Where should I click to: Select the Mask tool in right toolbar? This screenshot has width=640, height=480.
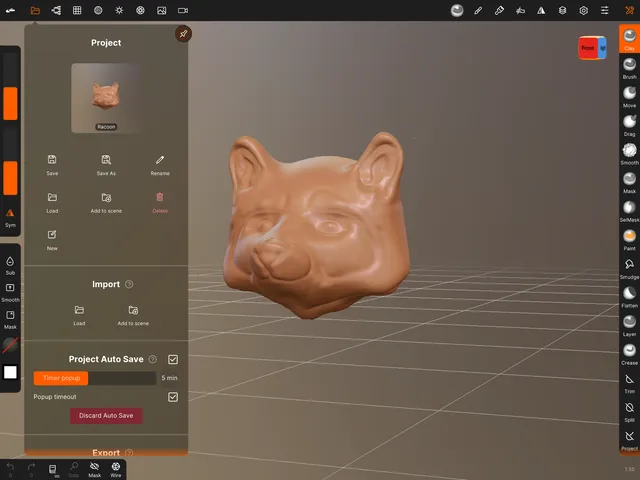(629, 182)
